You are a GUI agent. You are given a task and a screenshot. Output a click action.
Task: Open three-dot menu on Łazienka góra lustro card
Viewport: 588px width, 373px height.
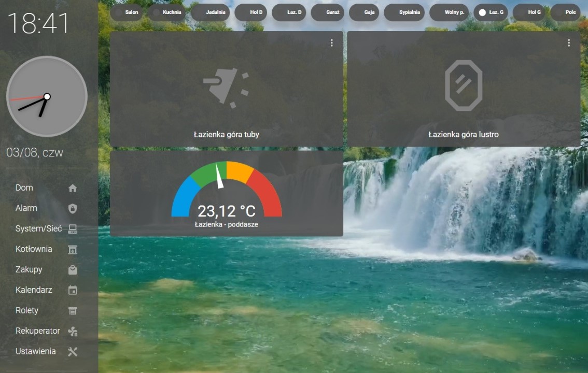[568, 42]
